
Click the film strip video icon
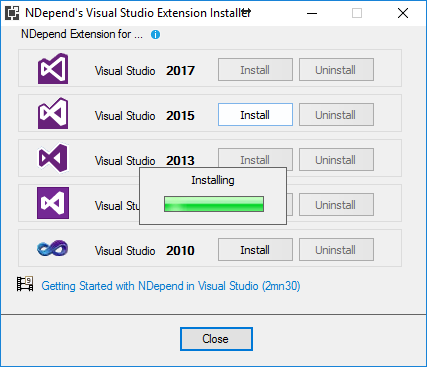tap(25, 284)
